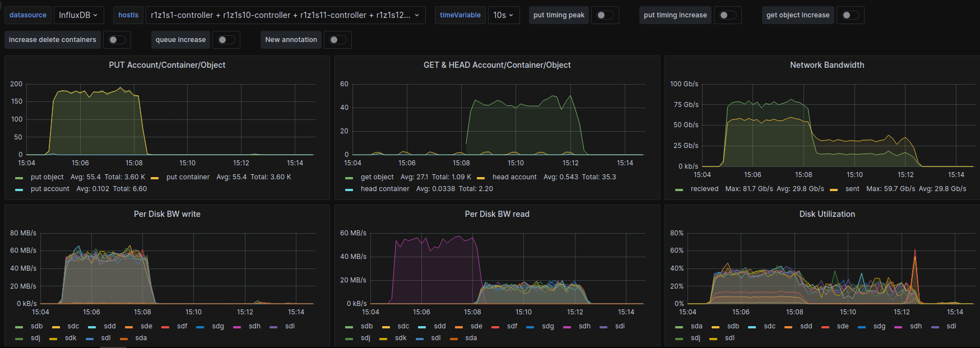Screen dimensions: 980x348
Task: Open the PUT Account/Container/Object panel title menu
Action: point(167,65)
